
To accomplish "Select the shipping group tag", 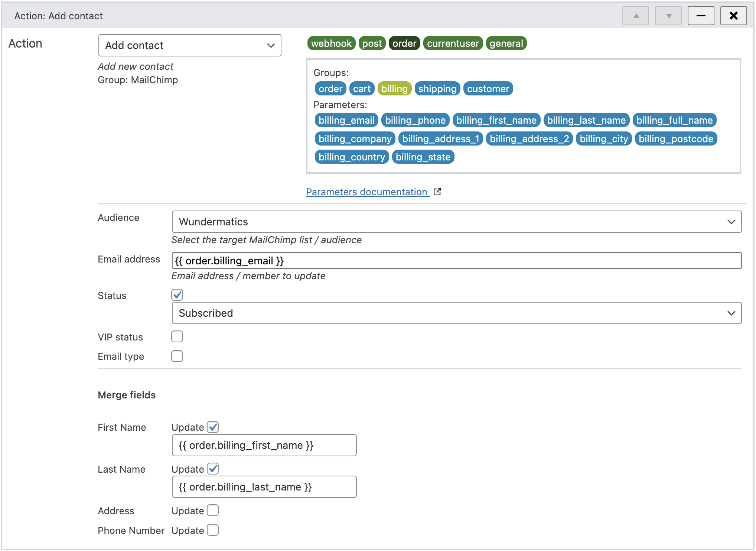I will 437,88.
